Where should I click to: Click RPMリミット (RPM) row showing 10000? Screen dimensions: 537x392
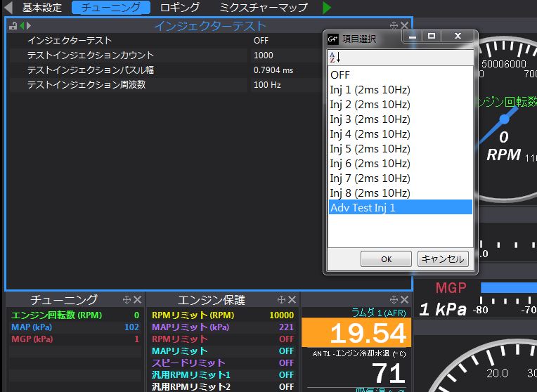pos(223,315)
